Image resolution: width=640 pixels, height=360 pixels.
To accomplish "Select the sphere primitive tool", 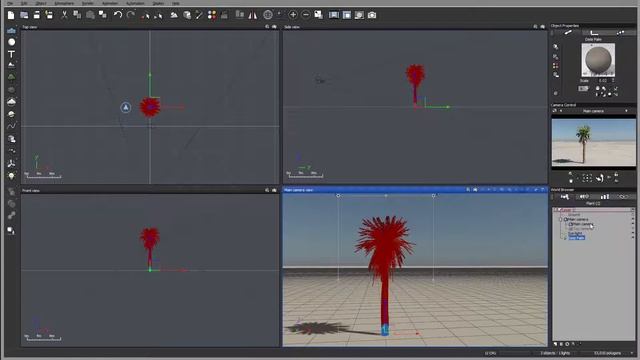I will (11, 42).
